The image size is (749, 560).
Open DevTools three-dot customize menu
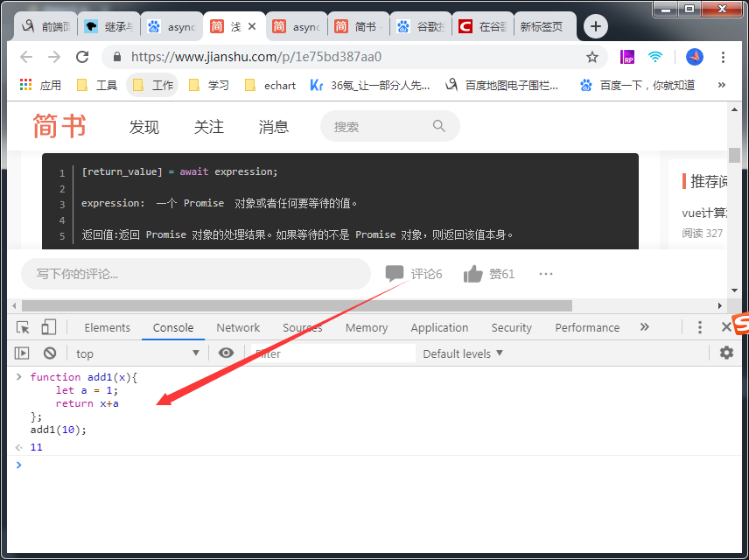click(700, 327)
